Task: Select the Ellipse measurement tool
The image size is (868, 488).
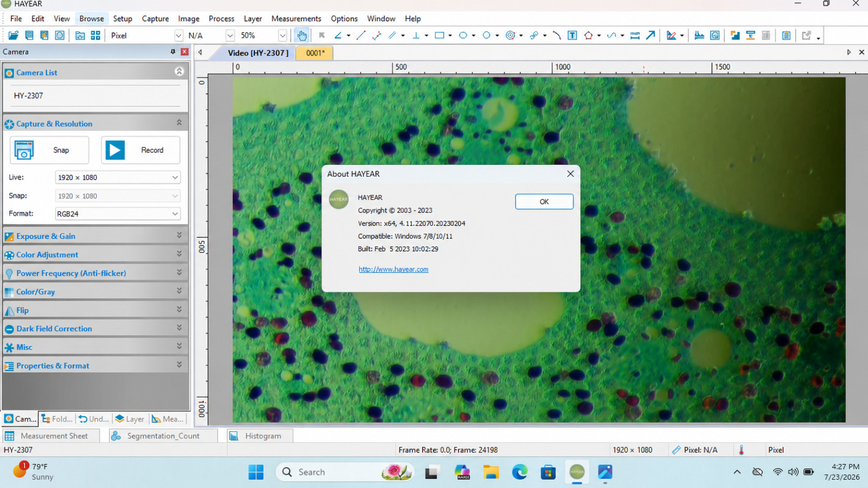Action: pyautogui.click(x=463, y=35)
